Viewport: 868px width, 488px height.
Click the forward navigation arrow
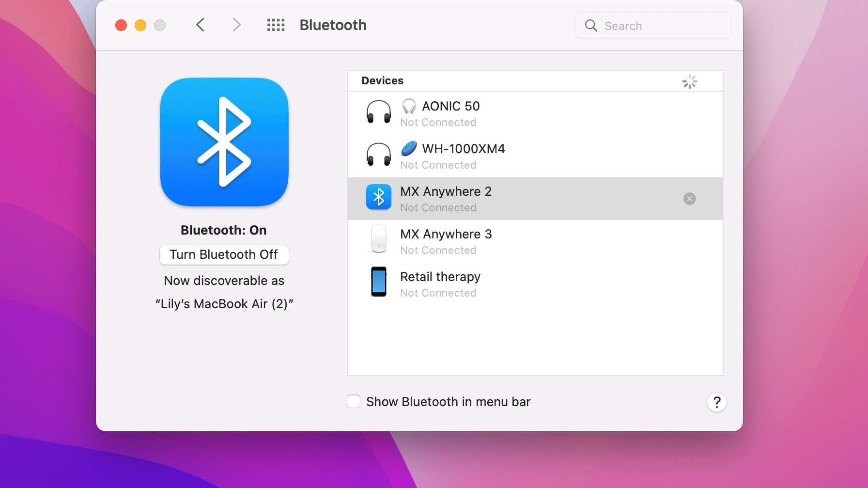(x=236, y=25)
